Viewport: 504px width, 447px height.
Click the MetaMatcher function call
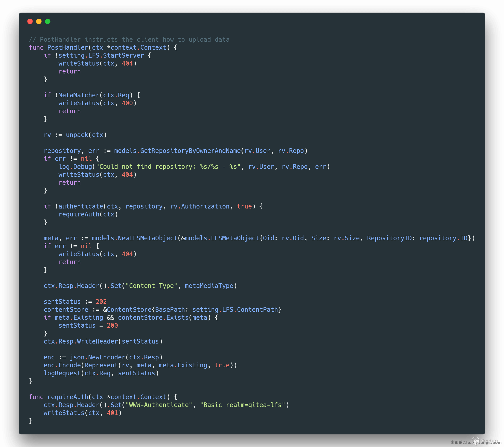tap(79, 95)
